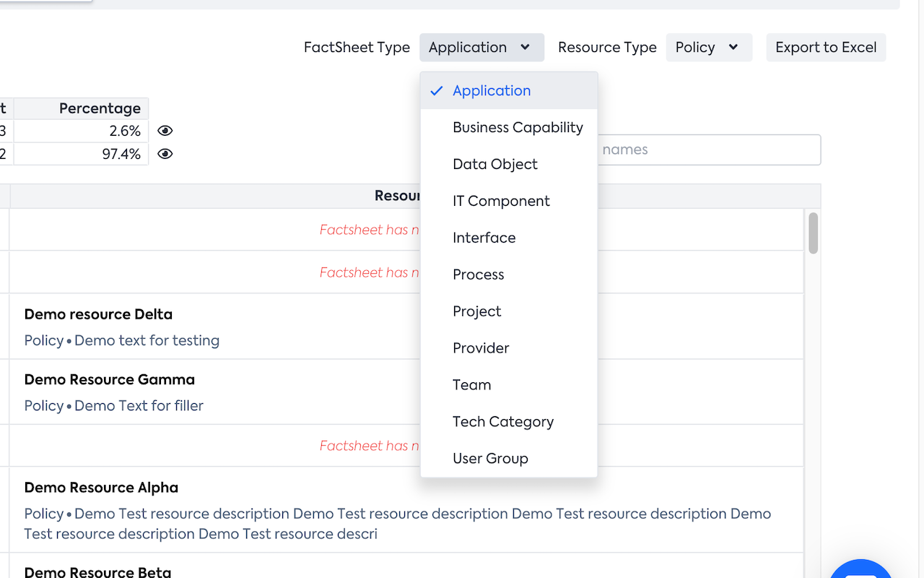Open the Resource Type Policy dropdown
The height and width of the screenshot is (578, 924).
pos(709,48)
